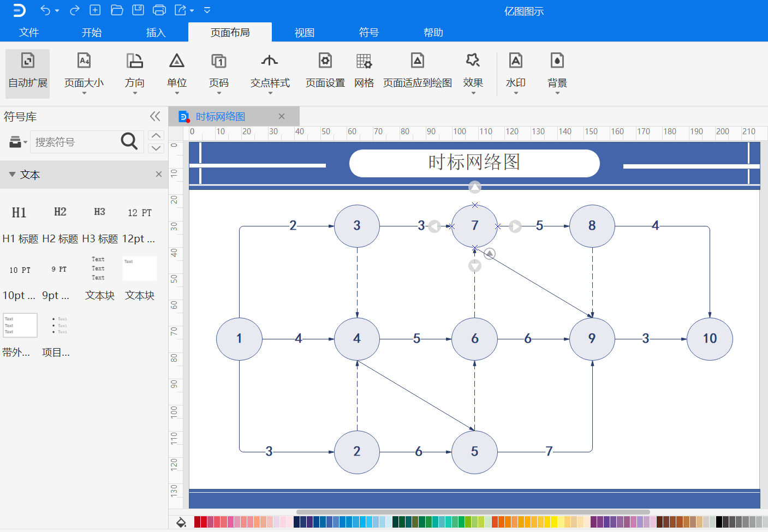Close the 时标网络图 document tab
This screenshot has width=768, height=532.
click(282, 116)
